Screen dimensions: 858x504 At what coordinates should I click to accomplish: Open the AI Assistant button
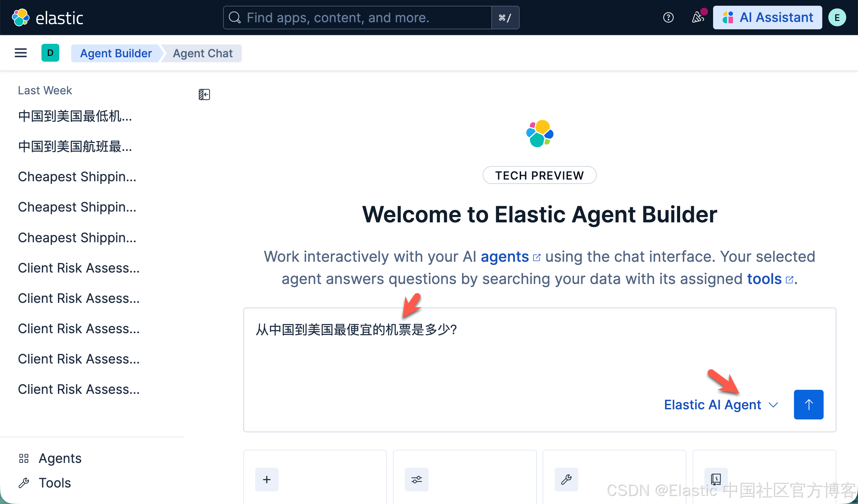(x=767, y=18)
